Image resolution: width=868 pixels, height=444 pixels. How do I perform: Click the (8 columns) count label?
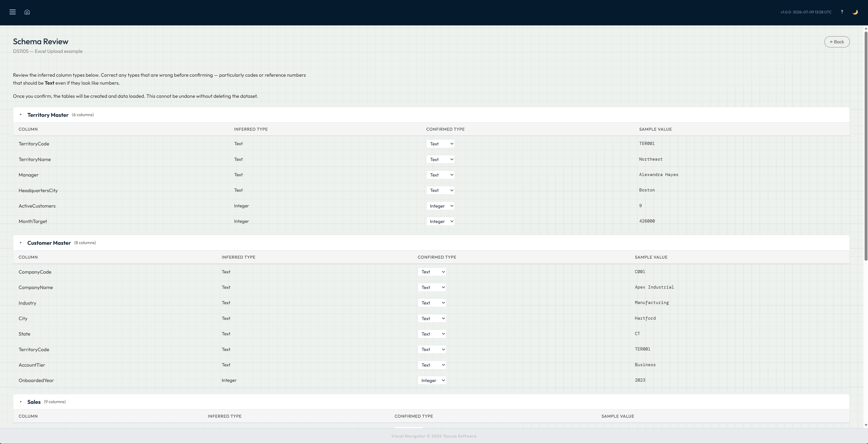click(x=85, y=243)
